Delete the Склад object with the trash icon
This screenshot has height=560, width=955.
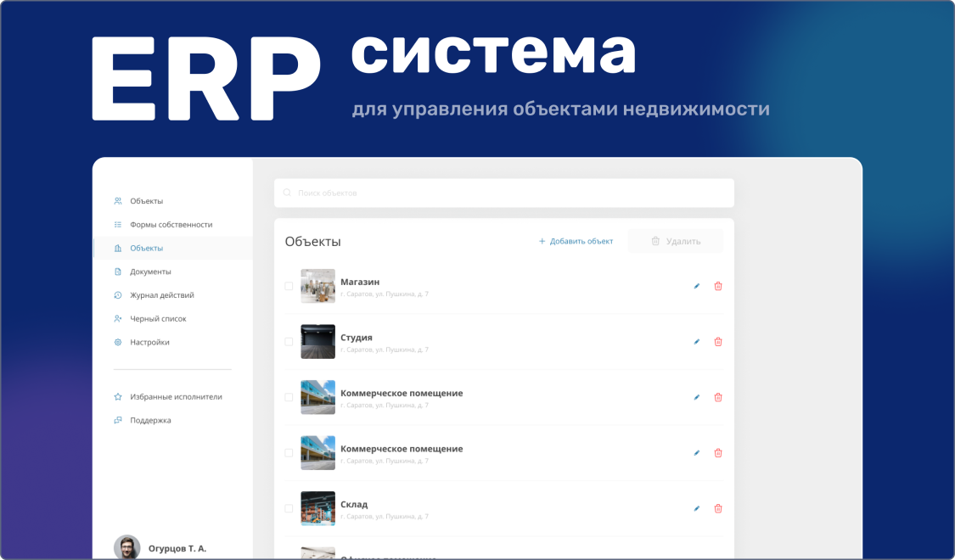tap(718, 509)
